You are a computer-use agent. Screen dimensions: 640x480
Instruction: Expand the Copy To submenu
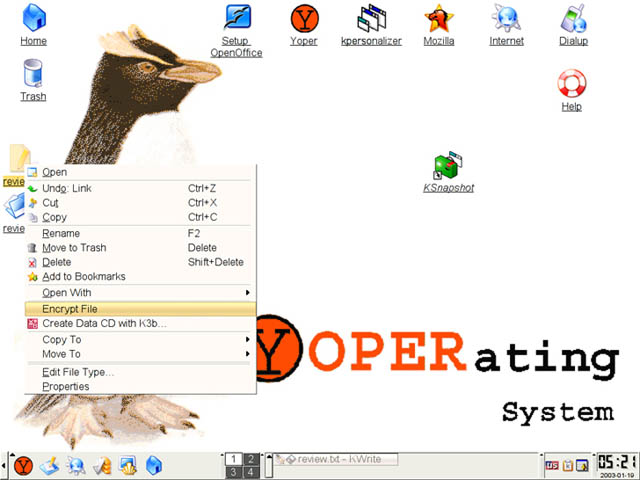tap(141, 340)
